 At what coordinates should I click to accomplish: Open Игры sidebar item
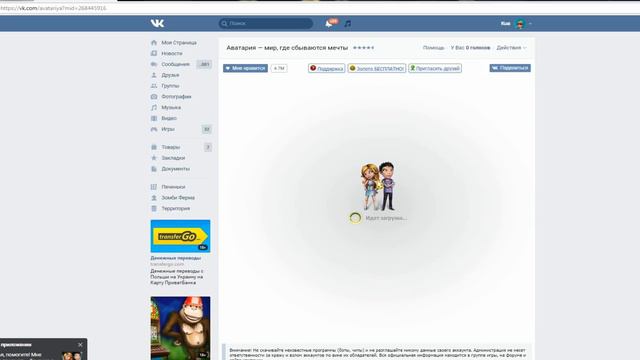168,129
